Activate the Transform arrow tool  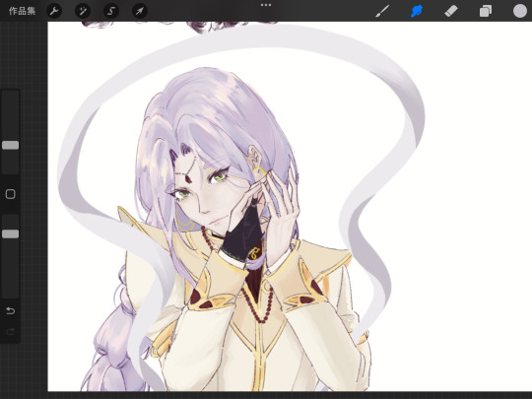point(140,11)
